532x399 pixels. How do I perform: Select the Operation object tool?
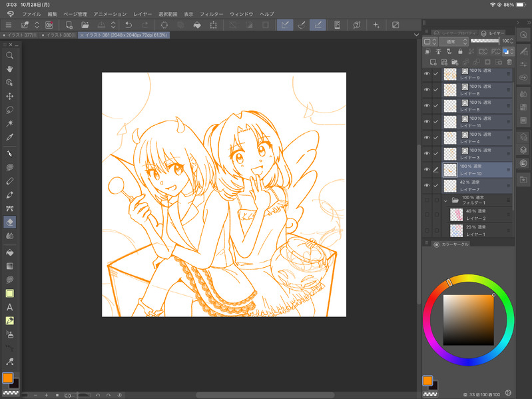(9, 83)
